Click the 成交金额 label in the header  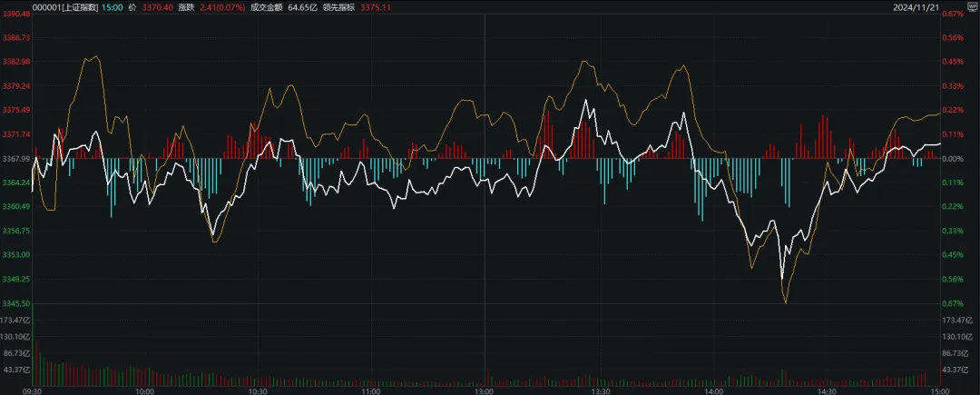pos(265,8)
